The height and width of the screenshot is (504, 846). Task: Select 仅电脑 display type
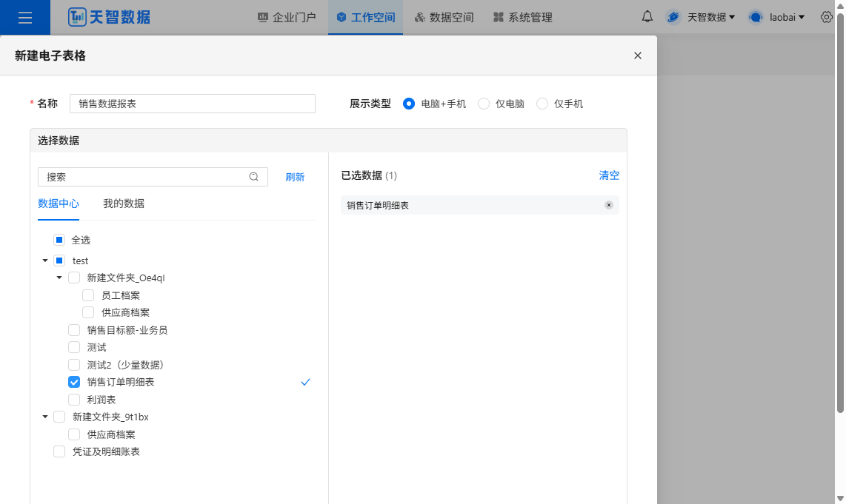[x=484, y=104]
